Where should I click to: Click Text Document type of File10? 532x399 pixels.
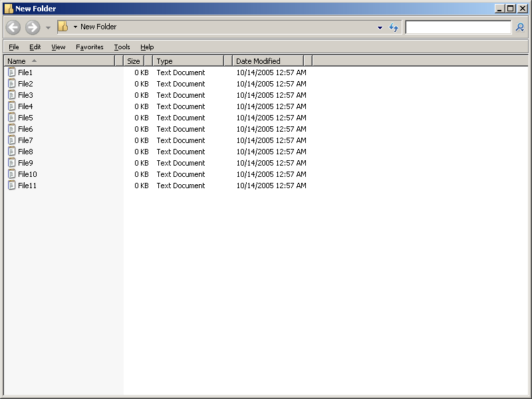181,174
